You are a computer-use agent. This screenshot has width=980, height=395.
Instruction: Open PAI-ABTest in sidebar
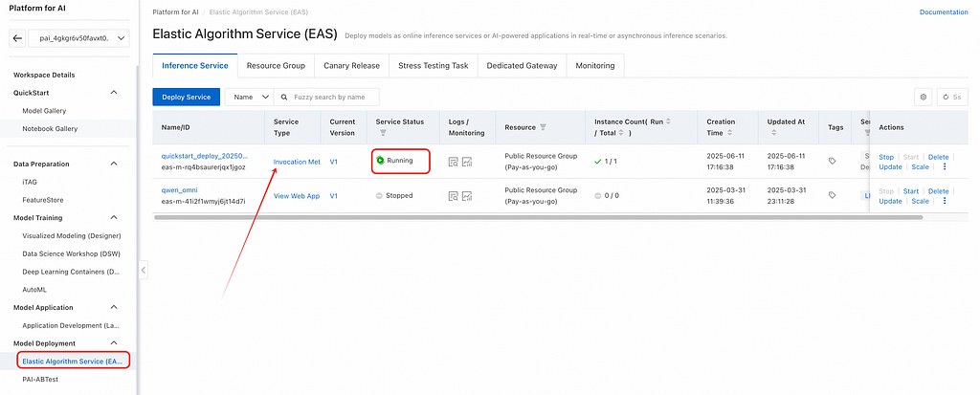tap(40, 379)
